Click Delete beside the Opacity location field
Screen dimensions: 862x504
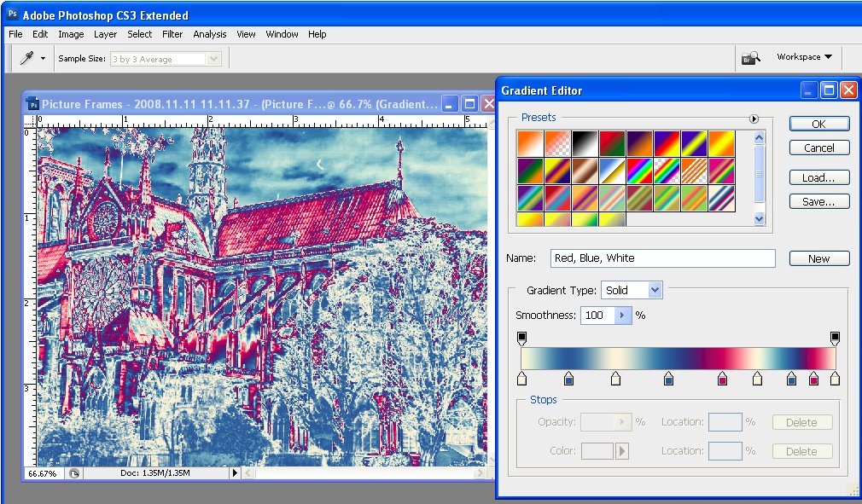click(802, 422)
